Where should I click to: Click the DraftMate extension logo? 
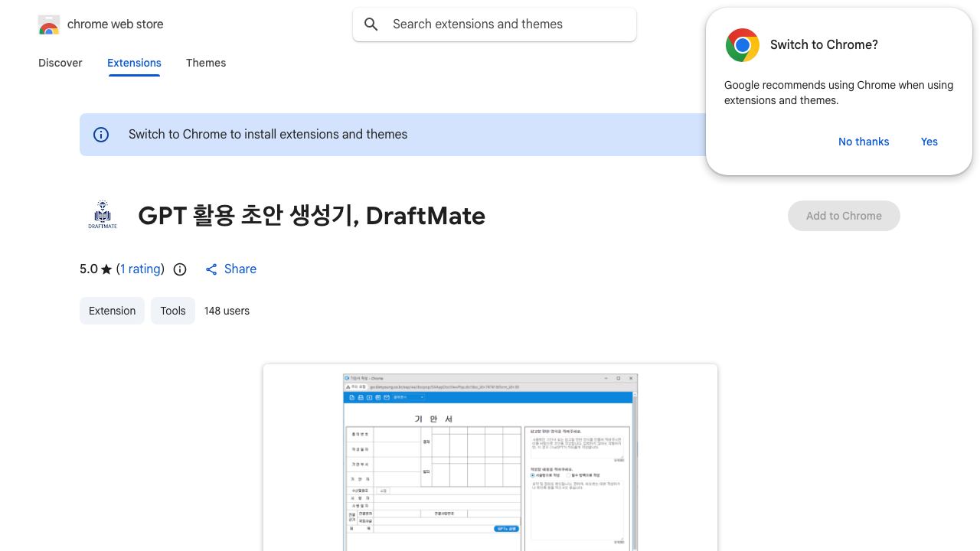coord(103,216)
